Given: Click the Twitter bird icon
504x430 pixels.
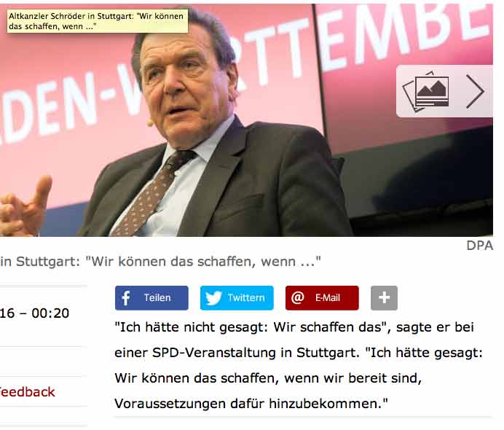Looking at the screenshot, I should coord(213,298).
